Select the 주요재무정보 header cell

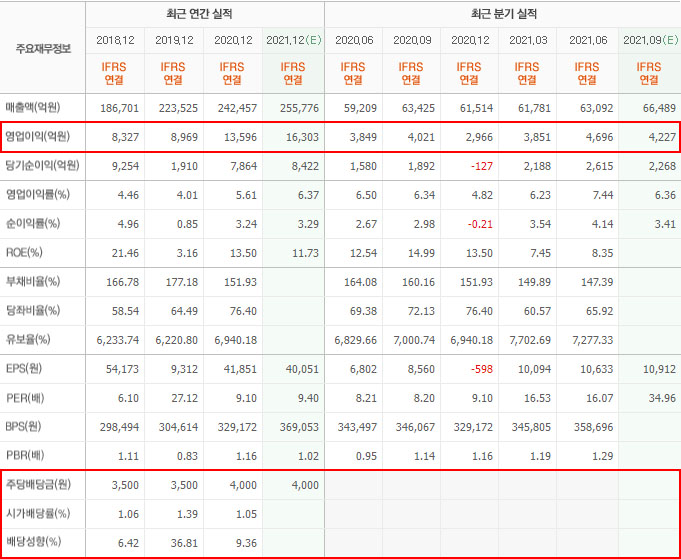[43, 48]
